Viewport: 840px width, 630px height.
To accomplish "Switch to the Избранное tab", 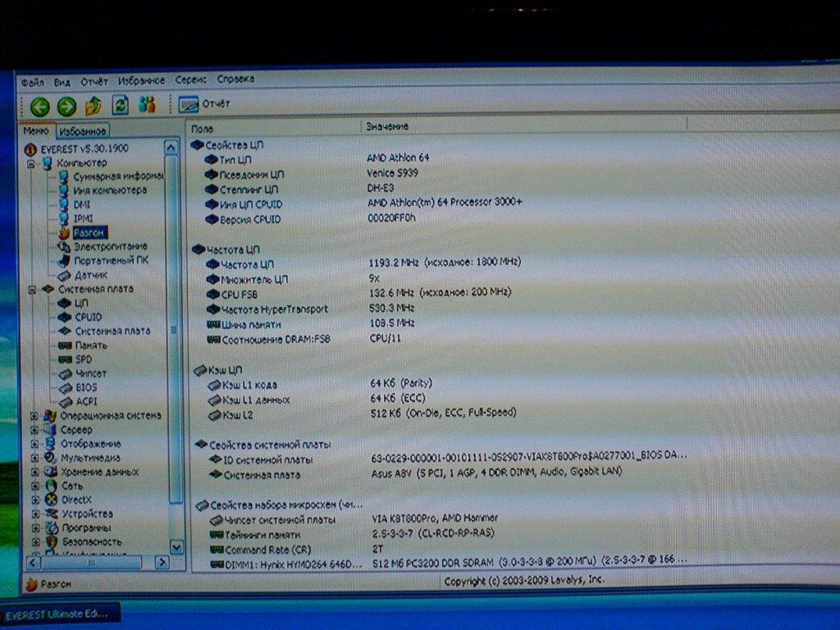I will pyautogui.click(x=83, y=130).
